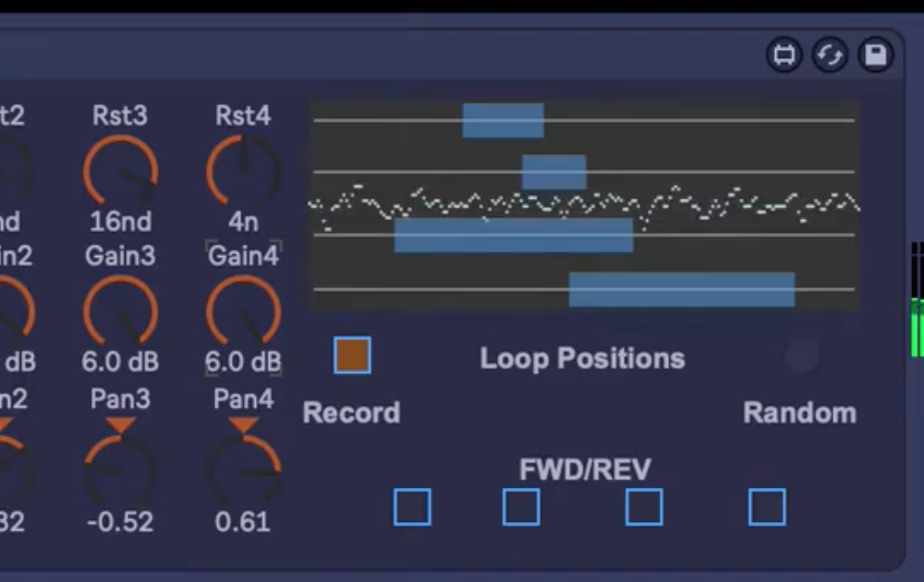
Task: Click the device resize icon in header
Action: [784, 55]
